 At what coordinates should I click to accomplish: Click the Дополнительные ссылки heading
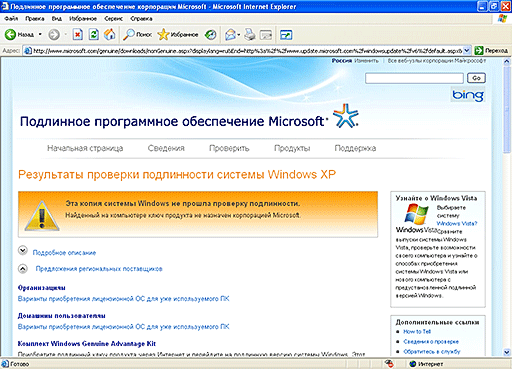coord(437,322)
